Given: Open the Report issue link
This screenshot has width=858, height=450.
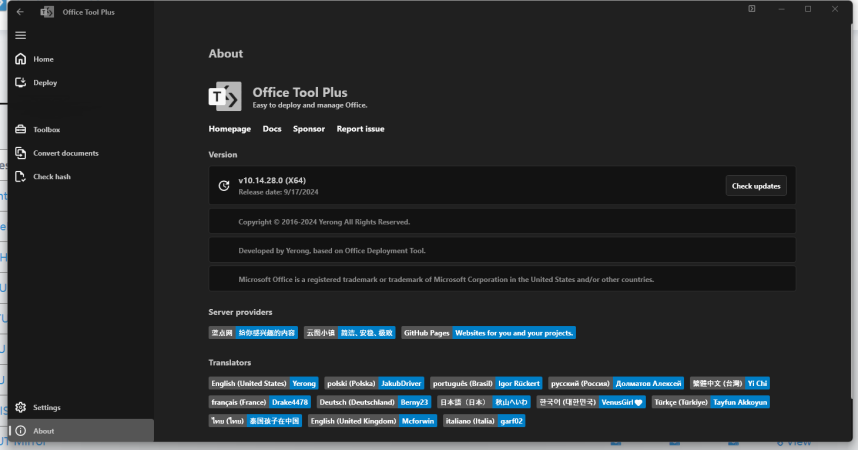Looking at the screenshot, I should click(361, 129).
